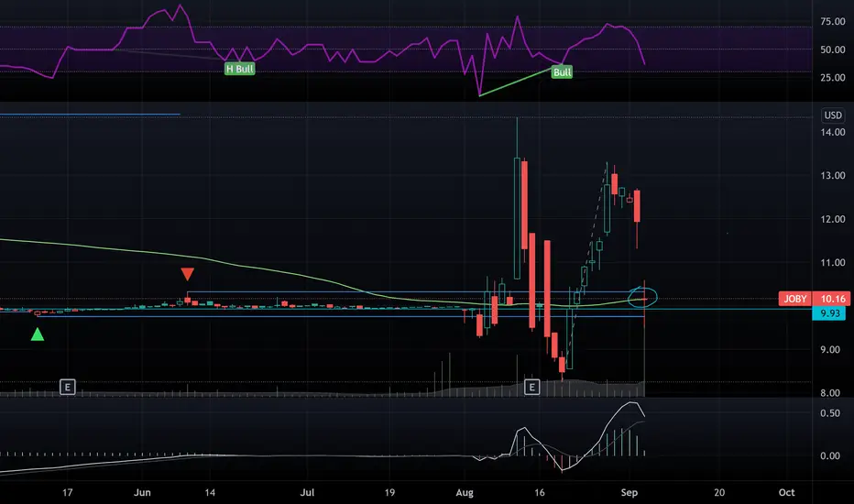This screenshot has width=854, height=504.
Task: Click the earnings E marker near May 17
Action: coord(68,388)
